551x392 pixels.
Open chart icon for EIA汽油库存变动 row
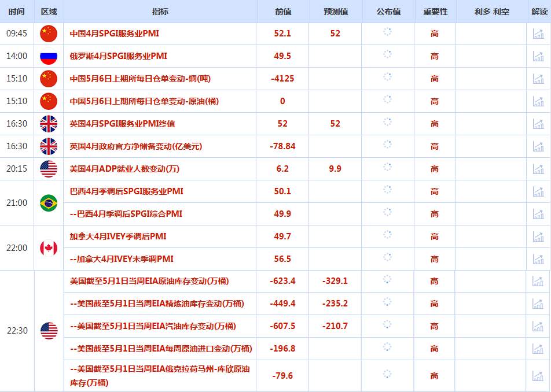pyautogui.click(x=538, y=326)
